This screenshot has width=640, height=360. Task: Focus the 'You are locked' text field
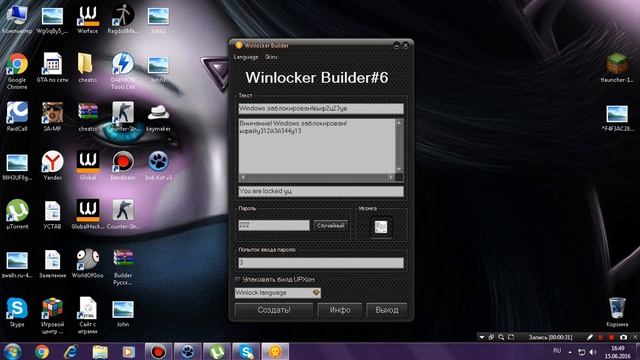[321, 191]
